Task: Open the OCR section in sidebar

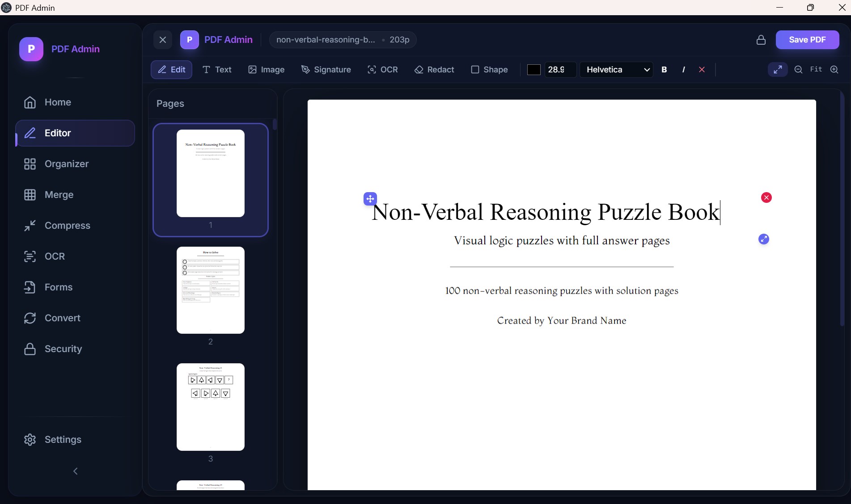Action: [75, 256]
